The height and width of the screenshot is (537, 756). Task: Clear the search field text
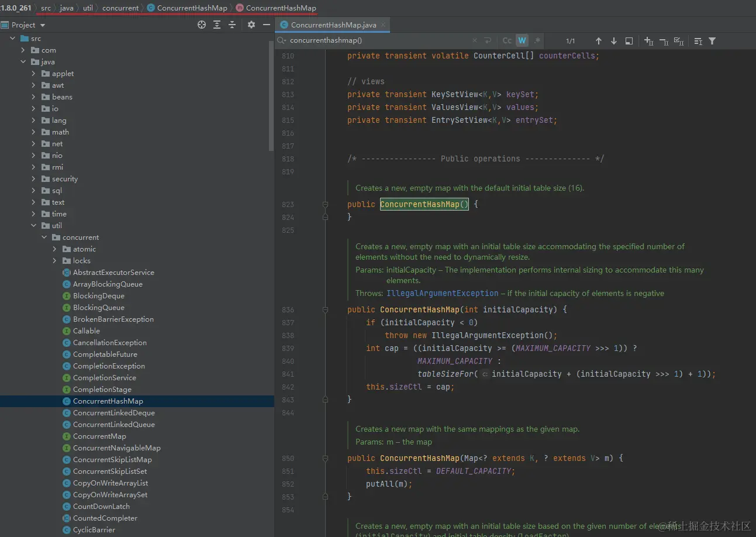[x=475, y=41]
